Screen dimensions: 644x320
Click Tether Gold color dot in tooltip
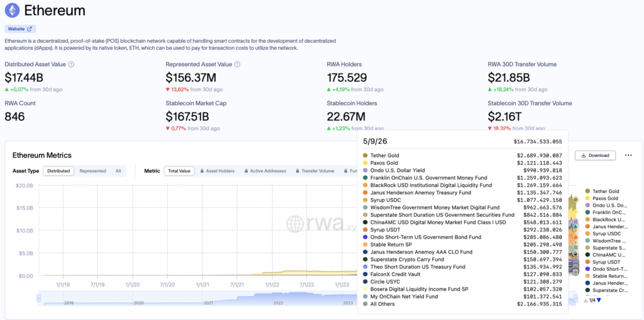[x=365, y=156]
